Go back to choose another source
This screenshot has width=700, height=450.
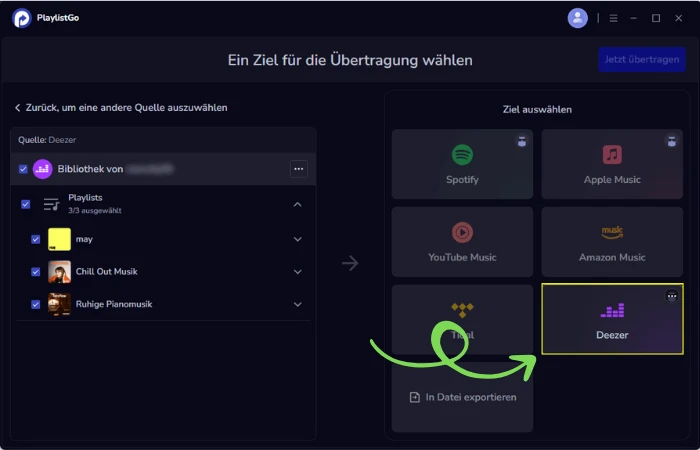121,108
